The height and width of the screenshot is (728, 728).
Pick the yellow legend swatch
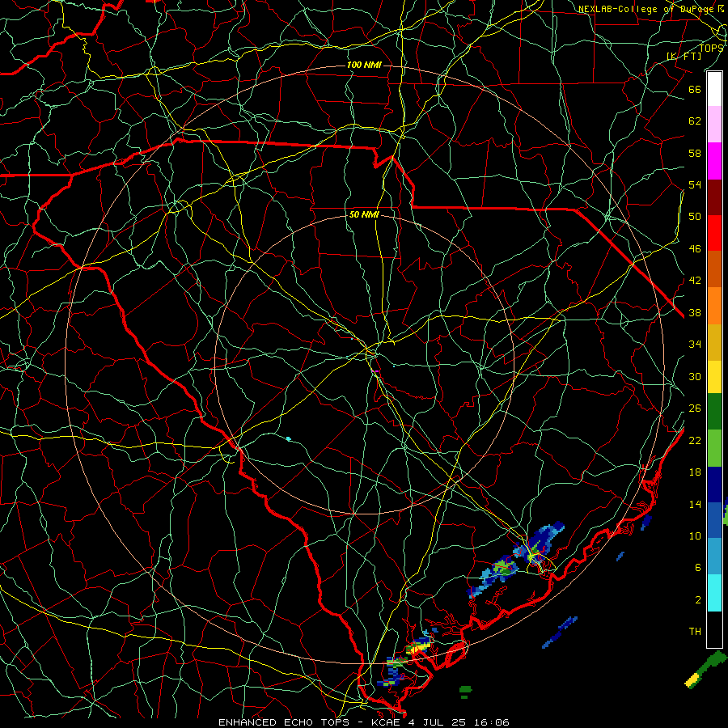pos(714,377)
